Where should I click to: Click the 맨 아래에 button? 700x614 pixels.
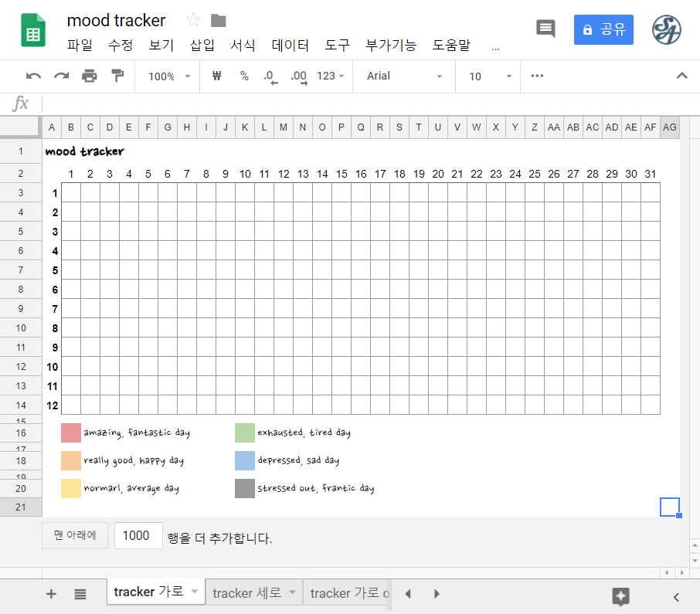pos(74,535)
